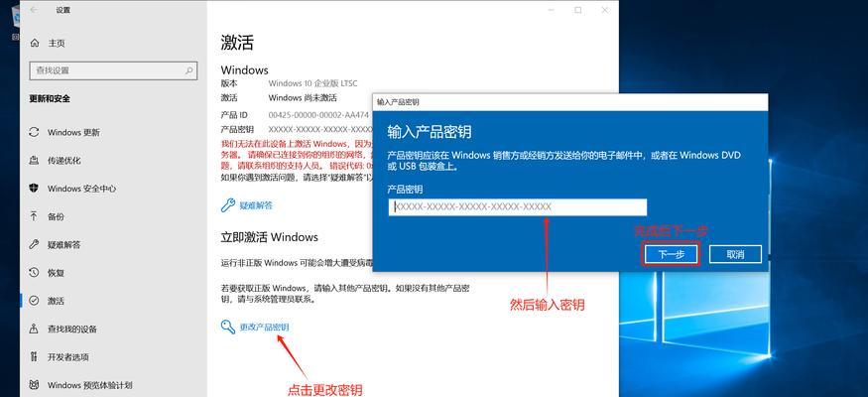
Task: Click the 开发者选项 sliders icon
Action: pyautogui.click(x=34, y=356)
